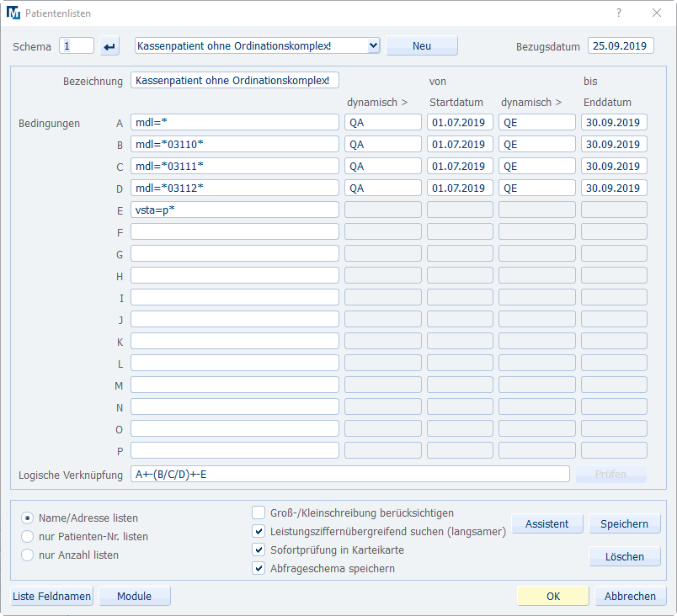Open the Assistent wizard
The height and width of the screenshot is (616, 677).
pos(547,523)
